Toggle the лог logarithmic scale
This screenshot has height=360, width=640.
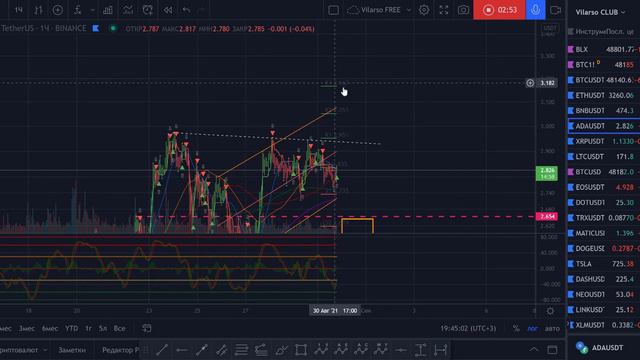pos(532,329)
